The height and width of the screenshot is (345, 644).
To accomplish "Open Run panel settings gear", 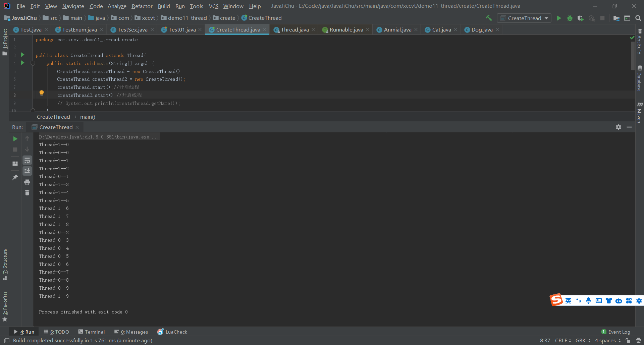I will pos(619,127).
